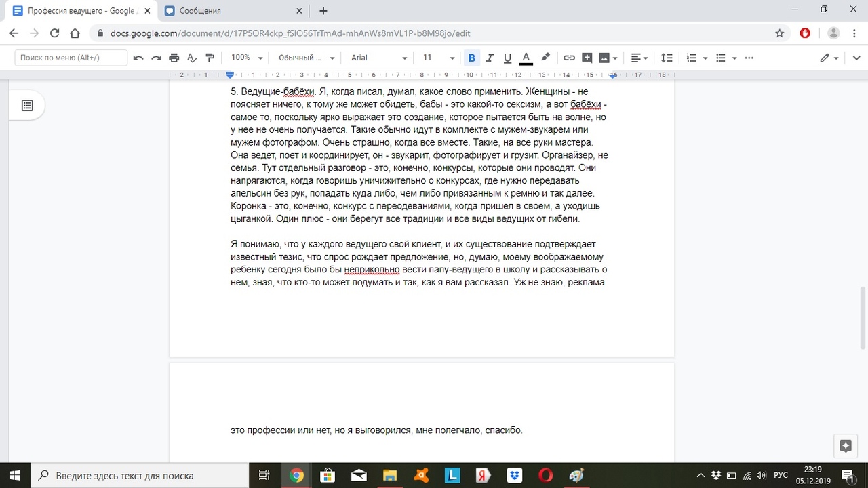Click the Windows taskbar search box
The width and height of the screenshot is (868, 488).
(x=141, y=475)
